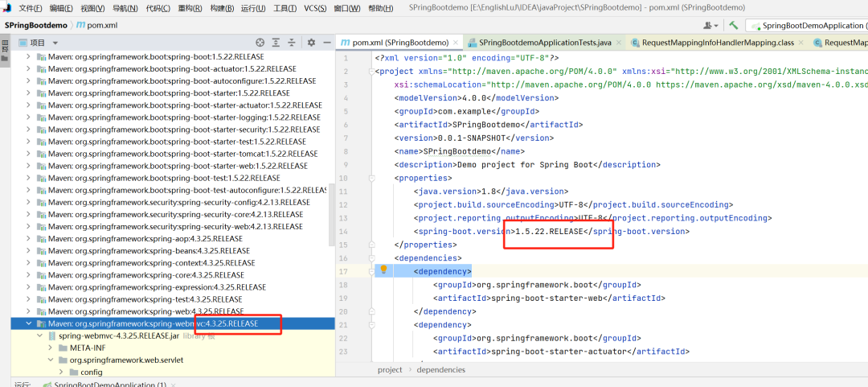Viewport: 868px width, 387px height.
Task: Open the 编辑(E) menu
Action: 61,8
